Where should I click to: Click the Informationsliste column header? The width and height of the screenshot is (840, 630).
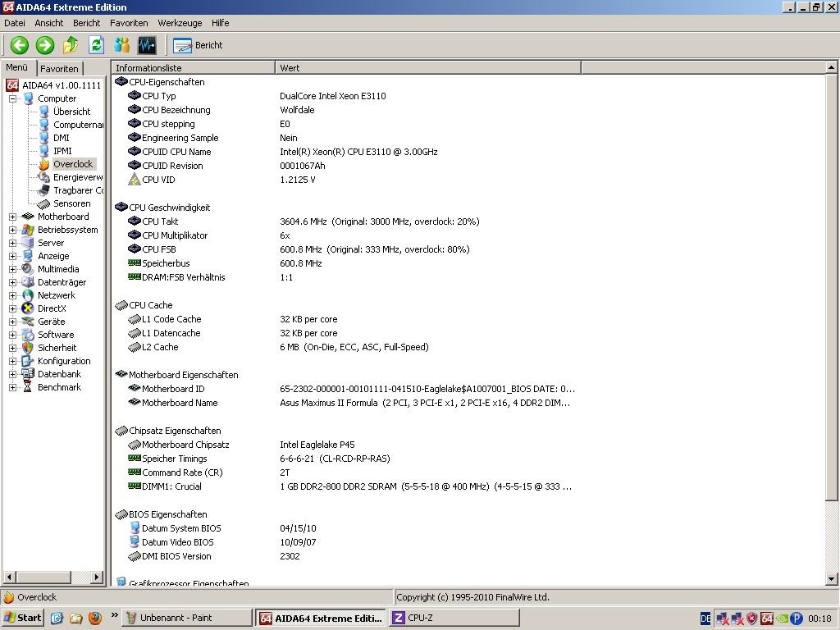[x=194, y=68]
